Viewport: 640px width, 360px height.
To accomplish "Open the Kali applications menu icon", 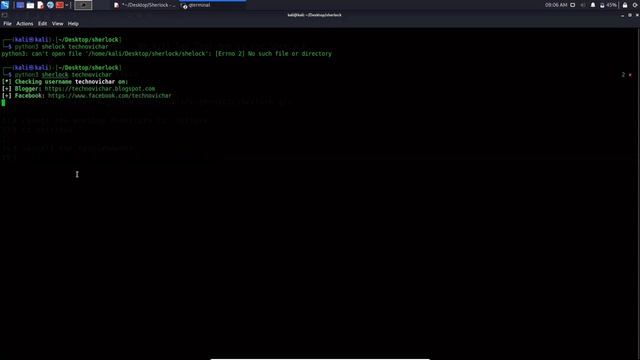I will [5, 5].
